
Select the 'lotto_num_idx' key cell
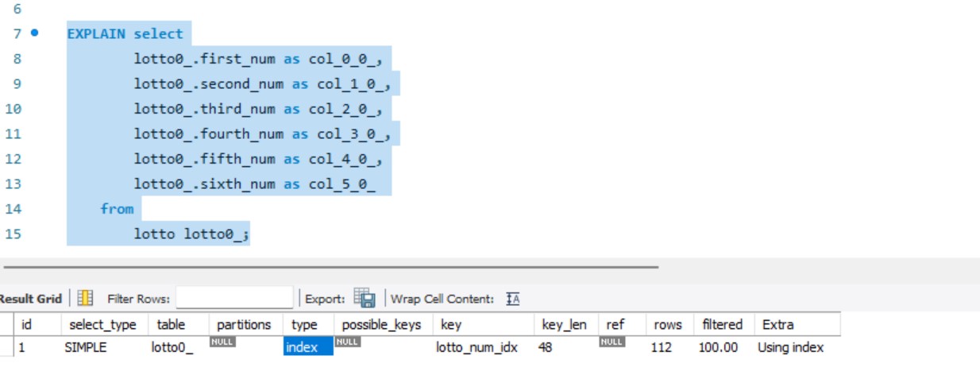click(x=483, y=347)
